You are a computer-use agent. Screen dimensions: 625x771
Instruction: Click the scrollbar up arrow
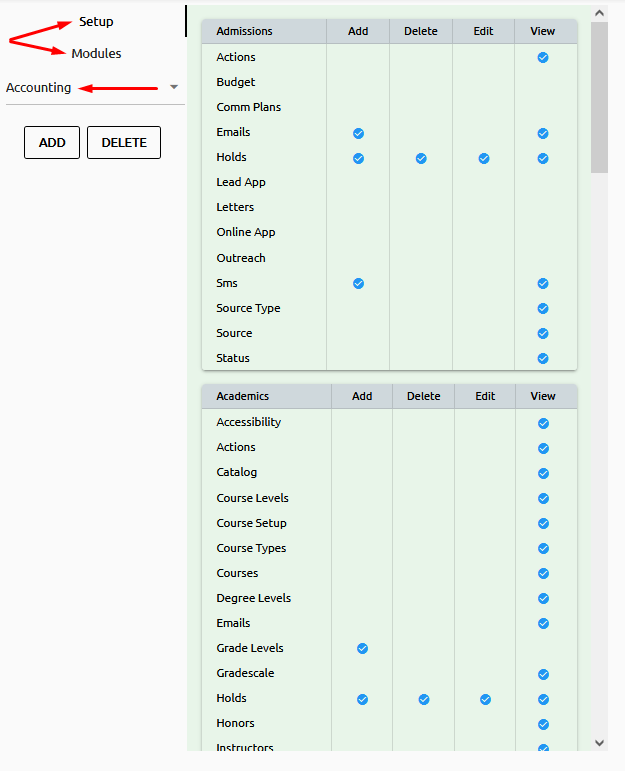(599, 13)
